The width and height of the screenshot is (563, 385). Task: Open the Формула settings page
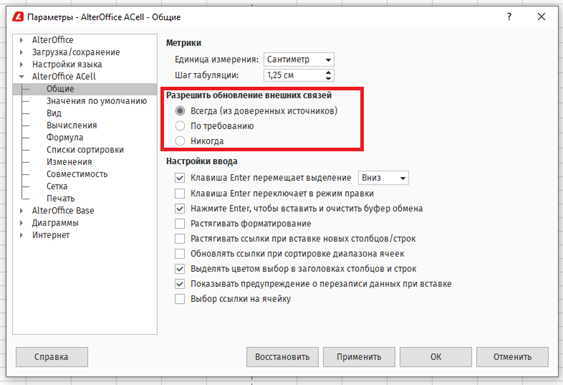(65, 138)
